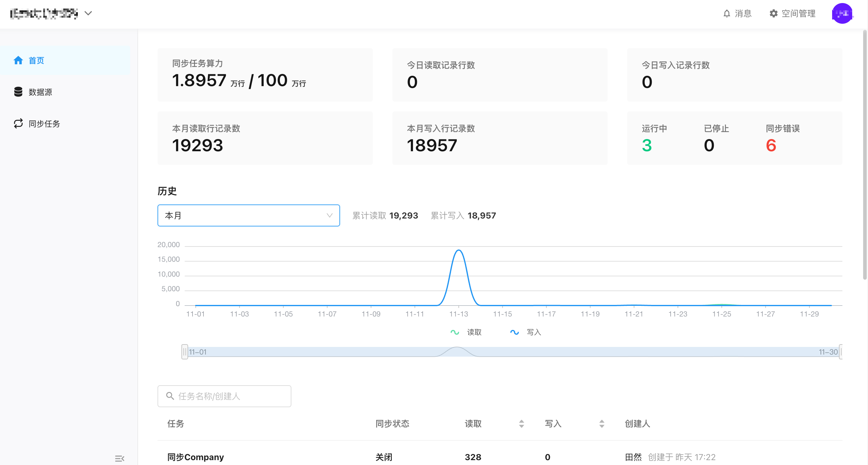Viewport: 868px width, 465px height.
Task: Click the bell notification icon
Action: point(727,13)
